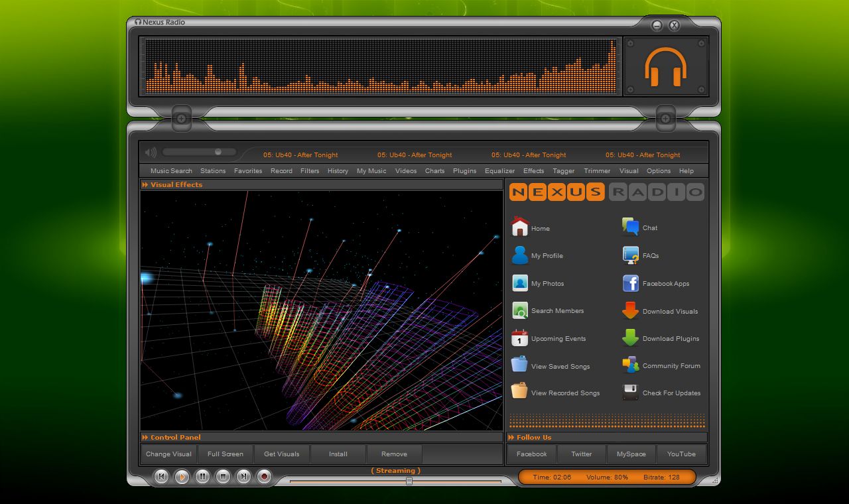The width and height of the screenshot is (849, 504).
Task: Open the Music Search menu
Action: coord(171,171)
